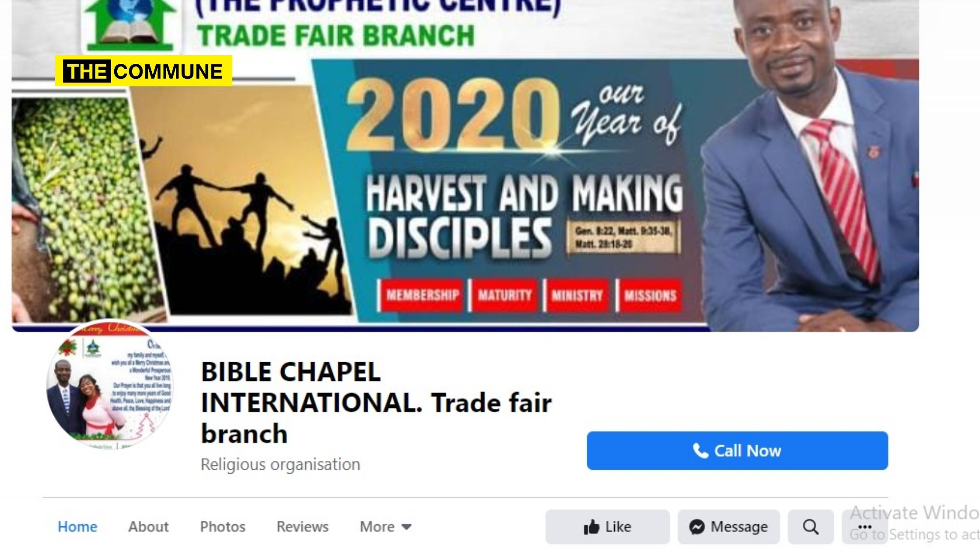Click the thumbs-up Like icon
The image size is (980, 551).
(591, 527)
